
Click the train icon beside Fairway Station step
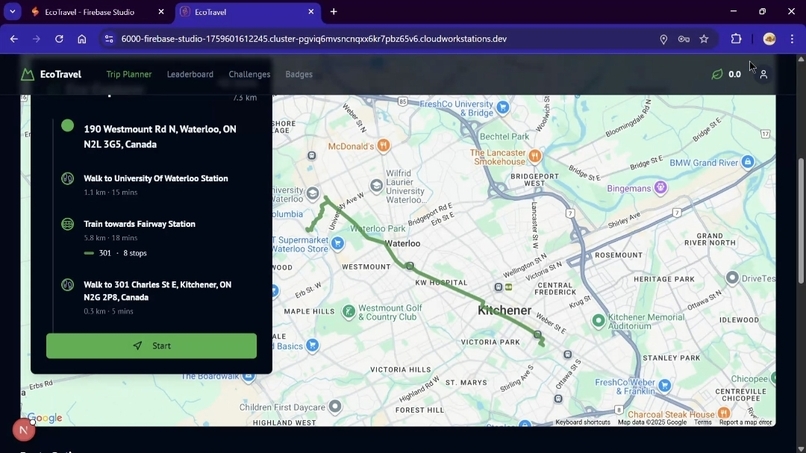coord(67,224)
